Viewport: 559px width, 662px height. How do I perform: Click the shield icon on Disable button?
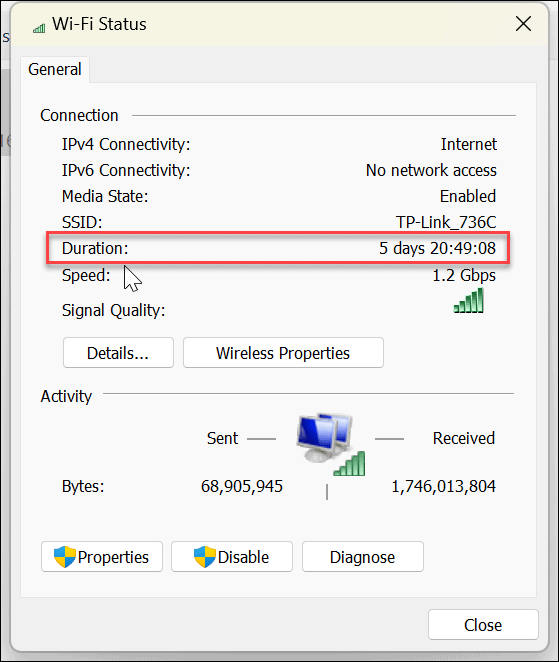point(205,556)
